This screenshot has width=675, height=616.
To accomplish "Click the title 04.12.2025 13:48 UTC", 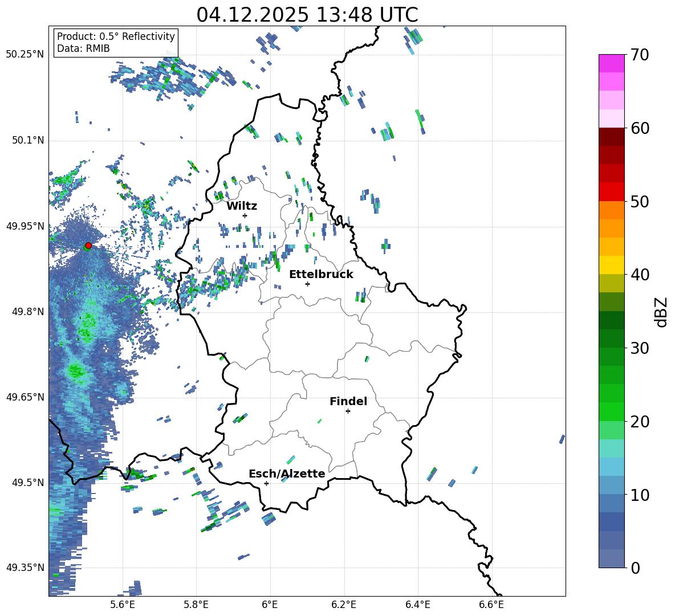I will 307,15.
